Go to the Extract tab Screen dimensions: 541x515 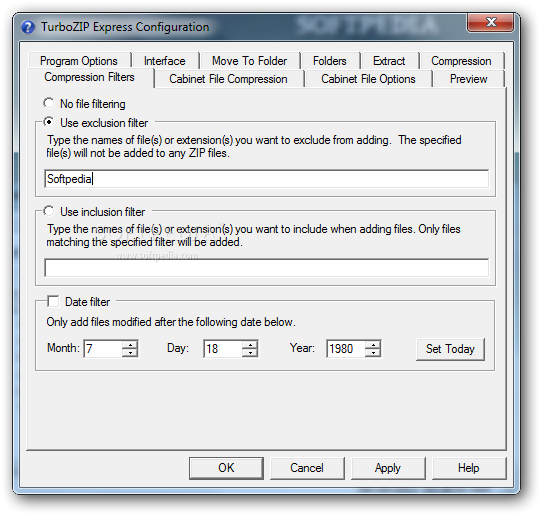point(389,61)
